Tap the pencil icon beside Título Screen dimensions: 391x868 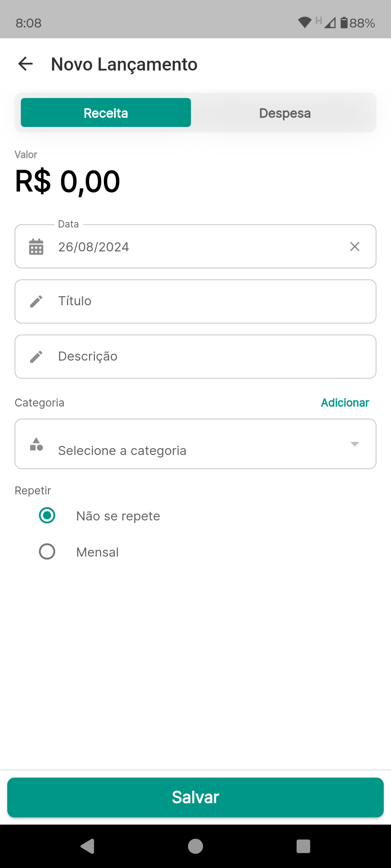tap(36, 301)
